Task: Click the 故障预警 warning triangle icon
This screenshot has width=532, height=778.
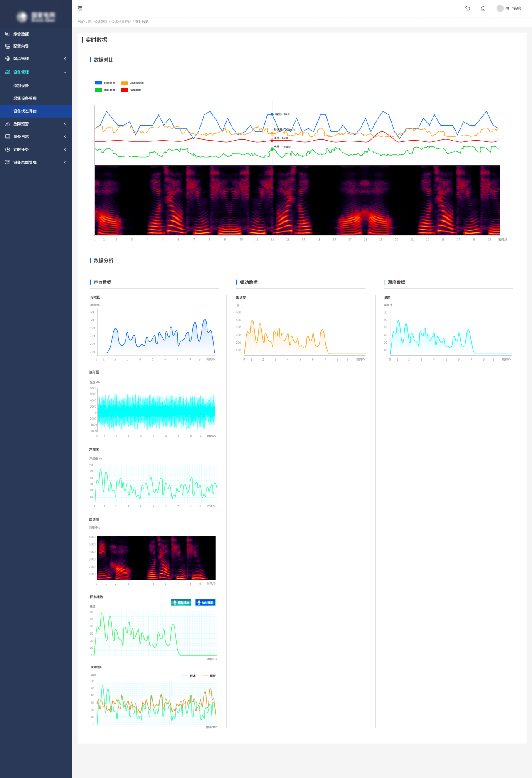Action: (x=7, y=124)
